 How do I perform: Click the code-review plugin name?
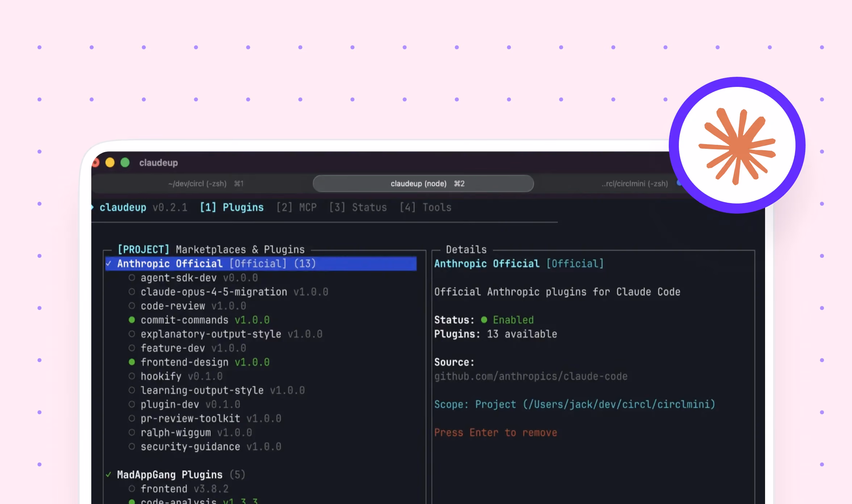tap(173, 306)
